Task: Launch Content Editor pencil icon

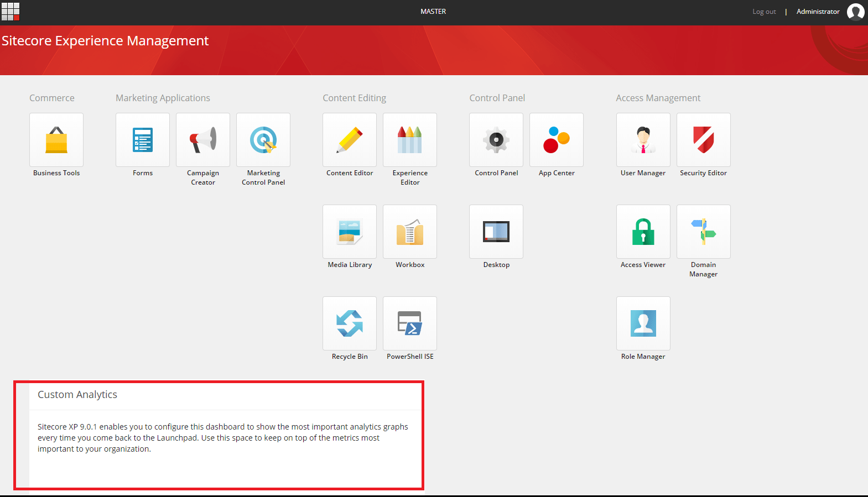Action: tap(350, 140)
